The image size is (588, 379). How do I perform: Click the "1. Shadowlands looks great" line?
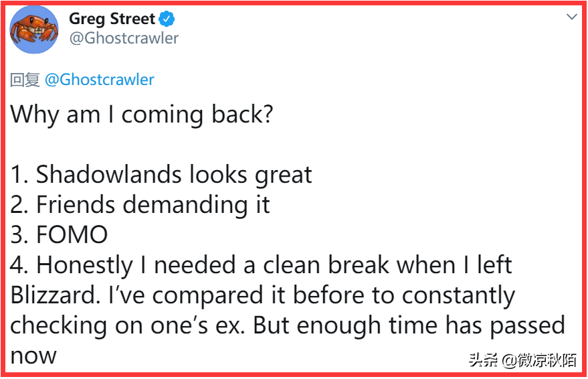click(161, 175)
